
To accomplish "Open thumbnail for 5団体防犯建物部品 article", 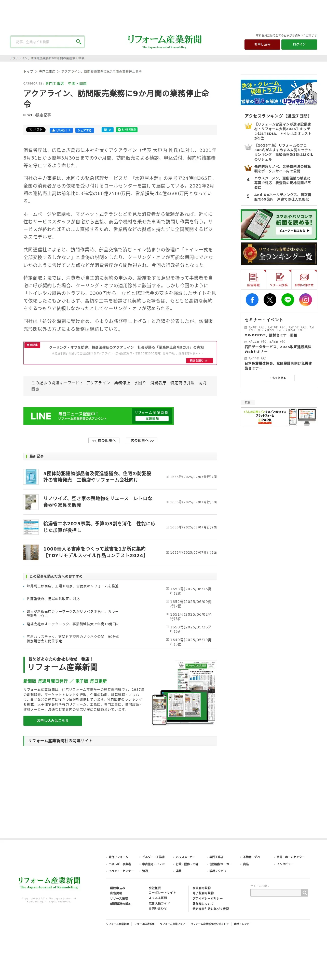I will pos(31,477).
